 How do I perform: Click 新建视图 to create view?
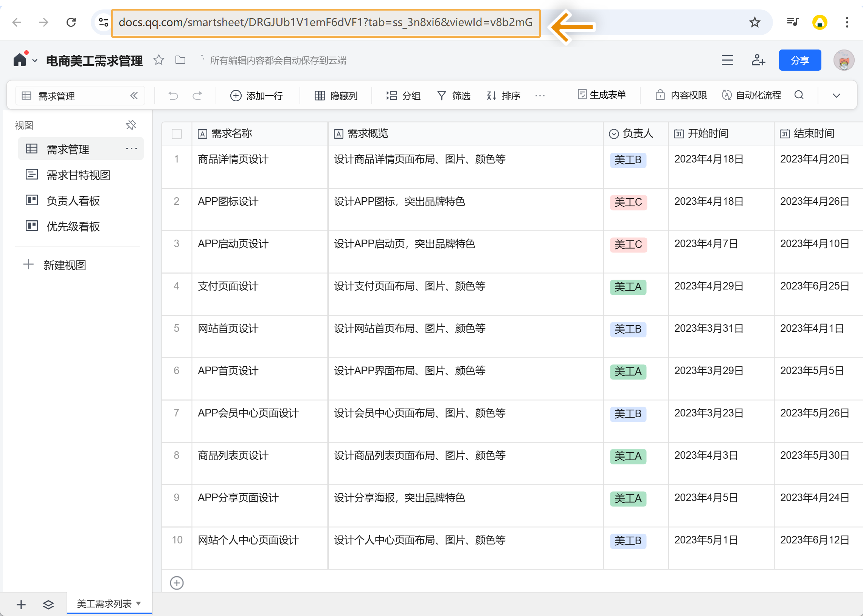[65, 265]
